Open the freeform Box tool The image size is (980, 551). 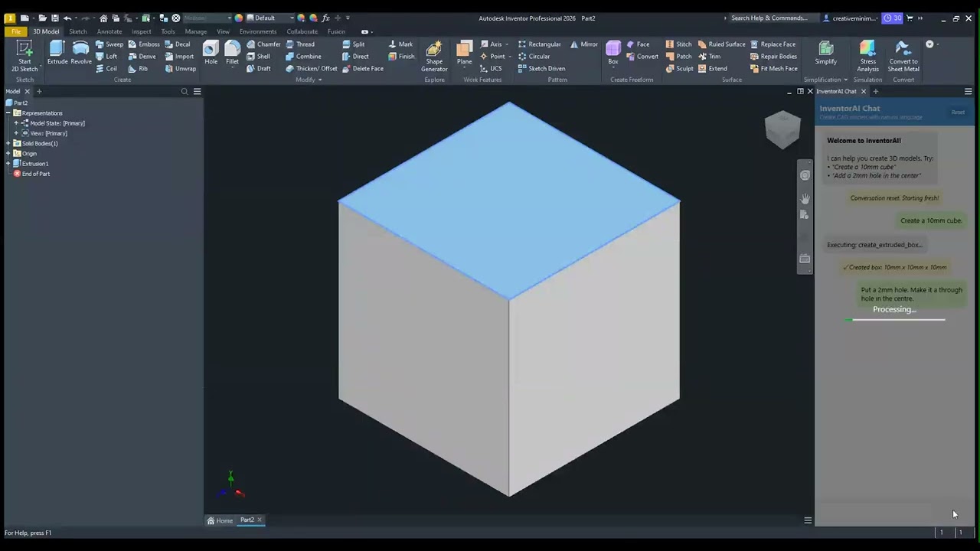pyautogui.click(x=613, y=54)
